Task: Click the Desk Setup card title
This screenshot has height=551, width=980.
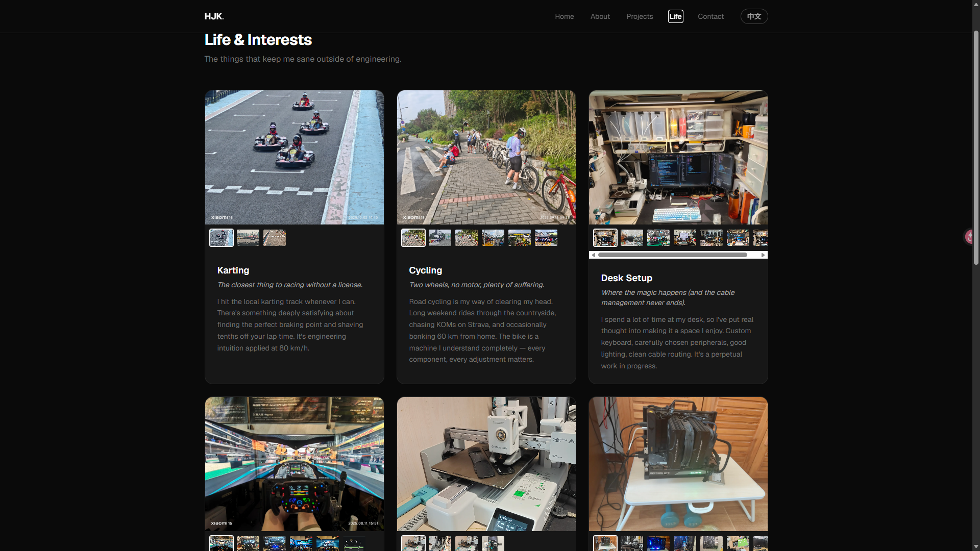Action: pyautogui.click(x=627, y=278)
